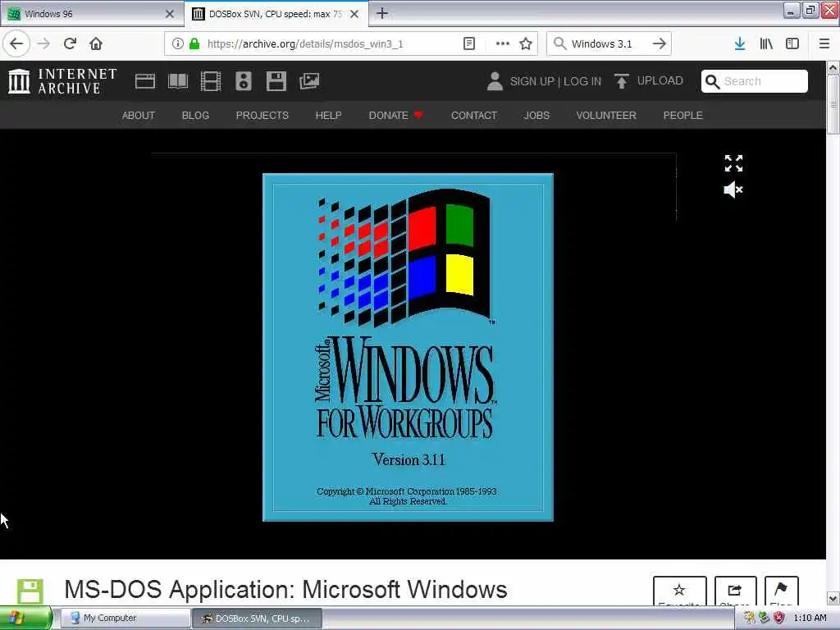840x630 pixels.
Task: Show site information for archive.org
Action: pos(177,43)
